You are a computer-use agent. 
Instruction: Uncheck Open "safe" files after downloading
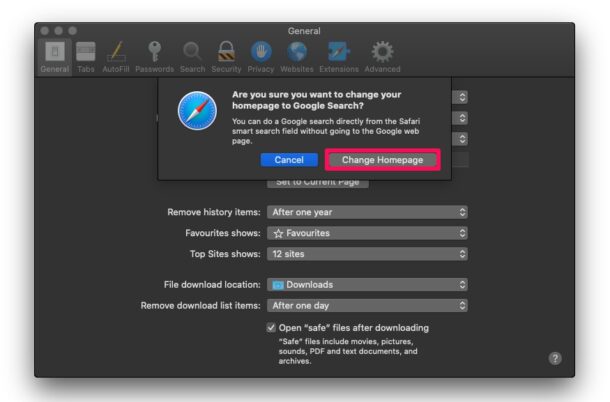pyautogui.click(x=271, y=328)
